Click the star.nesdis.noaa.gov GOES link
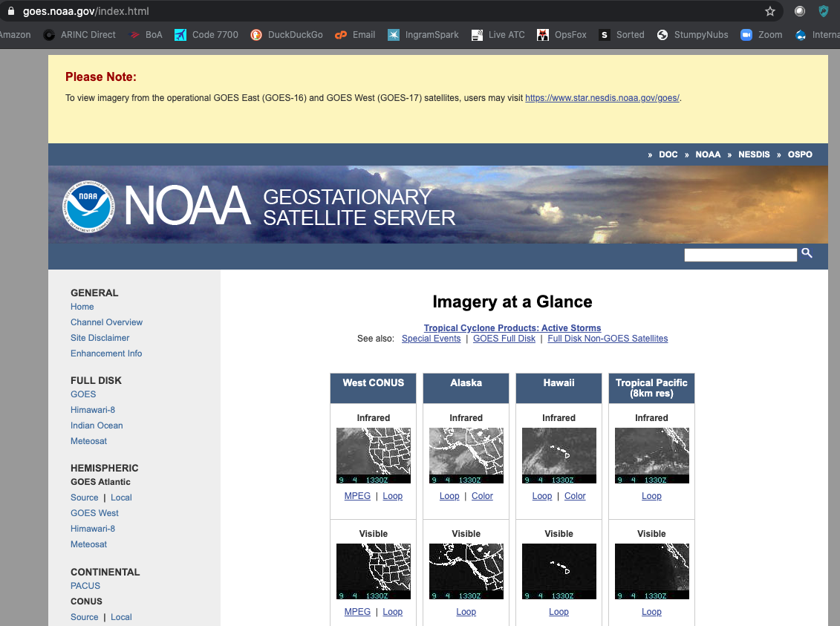This screenshot has width=840, height=626. (602, 97)
